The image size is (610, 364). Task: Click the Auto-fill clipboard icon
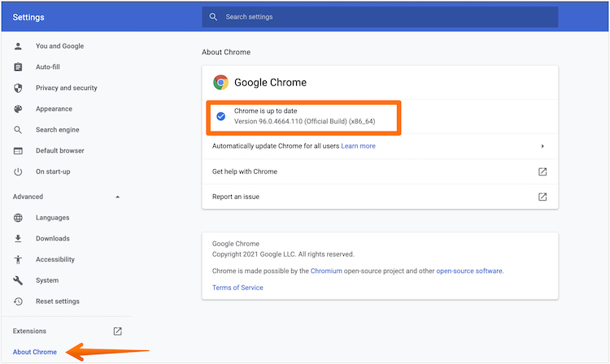click(x=18, y=67)
